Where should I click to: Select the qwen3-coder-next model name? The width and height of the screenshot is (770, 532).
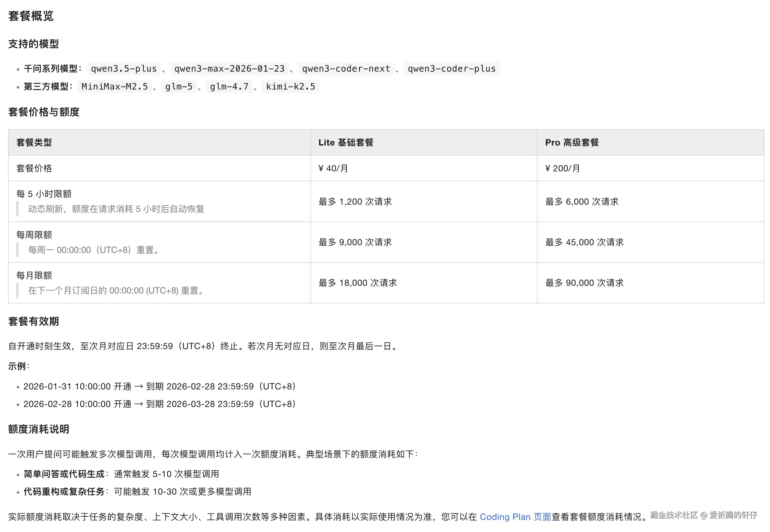(x=347, y=69)
